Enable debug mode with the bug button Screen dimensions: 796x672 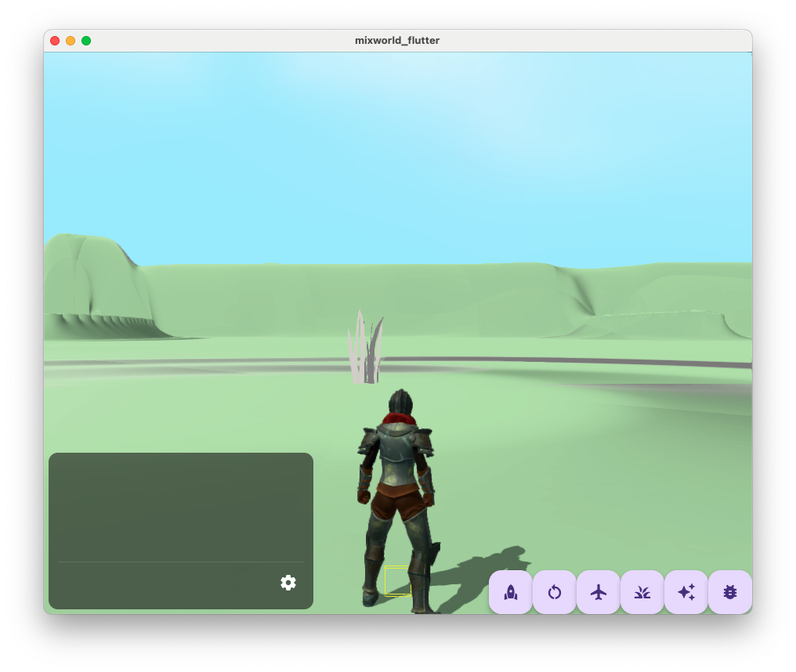point(729,593)
